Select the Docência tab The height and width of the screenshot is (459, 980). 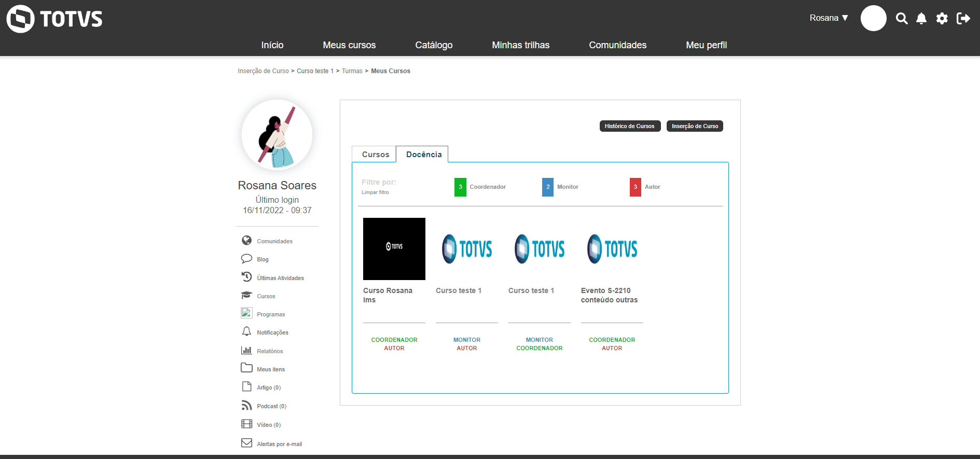[422, 155]
